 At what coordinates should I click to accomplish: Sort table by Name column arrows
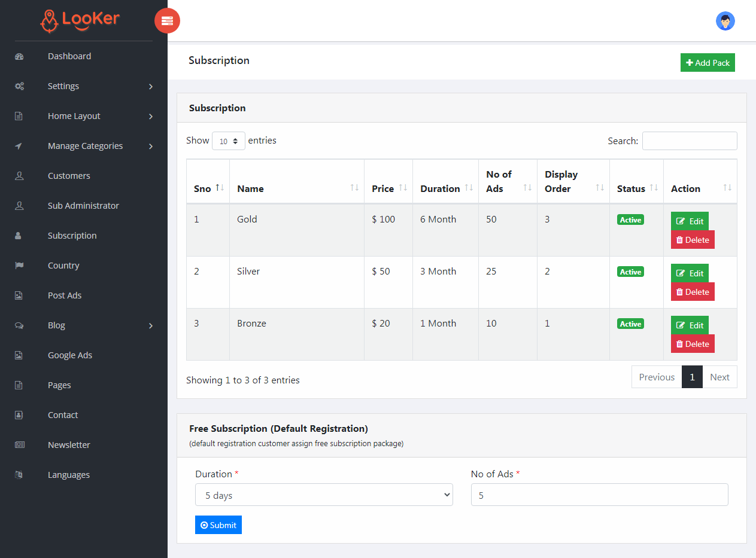pos(354,188)
